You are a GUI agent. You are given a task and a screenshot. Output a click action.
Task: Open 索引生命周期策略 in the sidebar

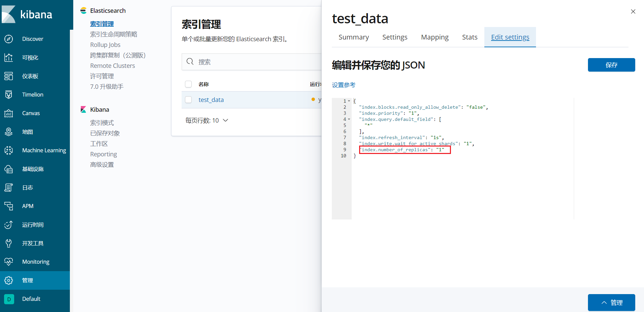tap(114, 34)
